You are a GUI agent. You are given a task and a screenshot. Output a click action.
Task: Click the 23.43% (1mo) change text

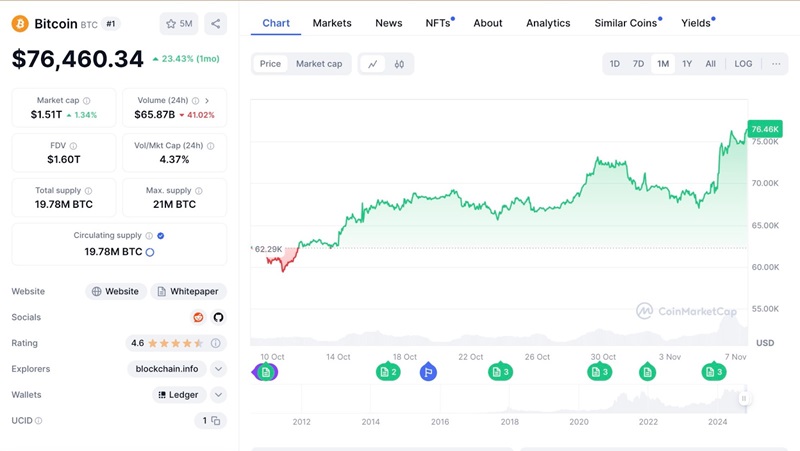pyautogui.click(x=190, y=59)
